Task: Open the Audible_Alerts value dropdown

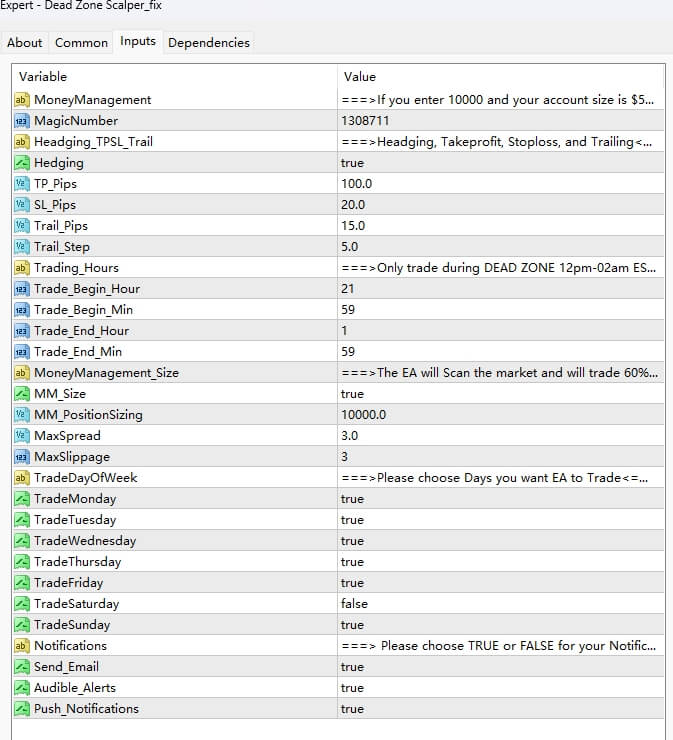Action: 352,688
